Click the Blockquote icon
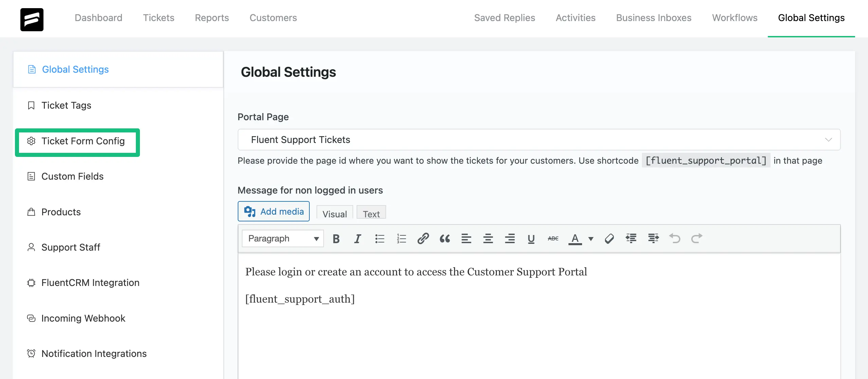This screenshot has height=379, width=868. pos(444,238)
